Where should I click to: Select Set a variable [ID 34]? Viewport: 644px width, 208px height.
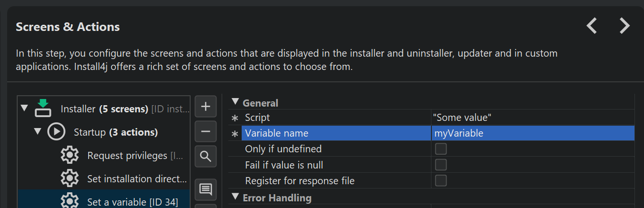(132, 202)
